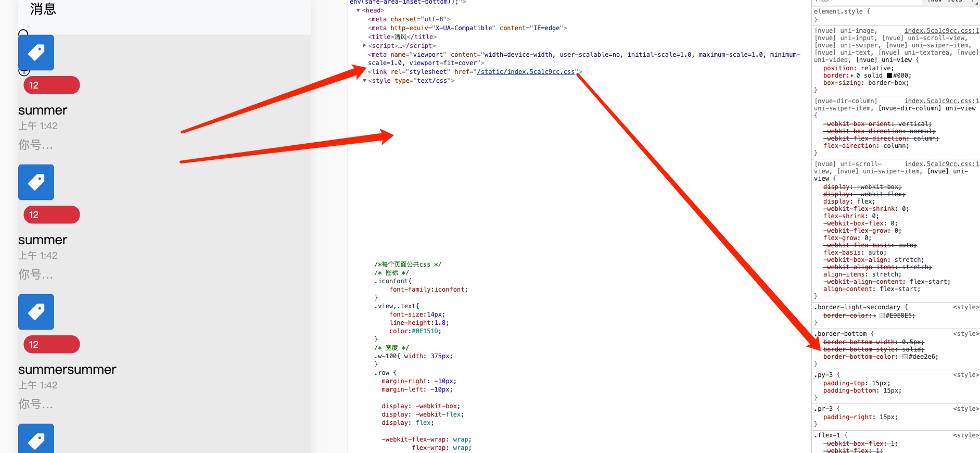Click the -webkit-flex-wrap: wrap line
This screenshot has width=980, height=453.
click(x=426, y=439)
